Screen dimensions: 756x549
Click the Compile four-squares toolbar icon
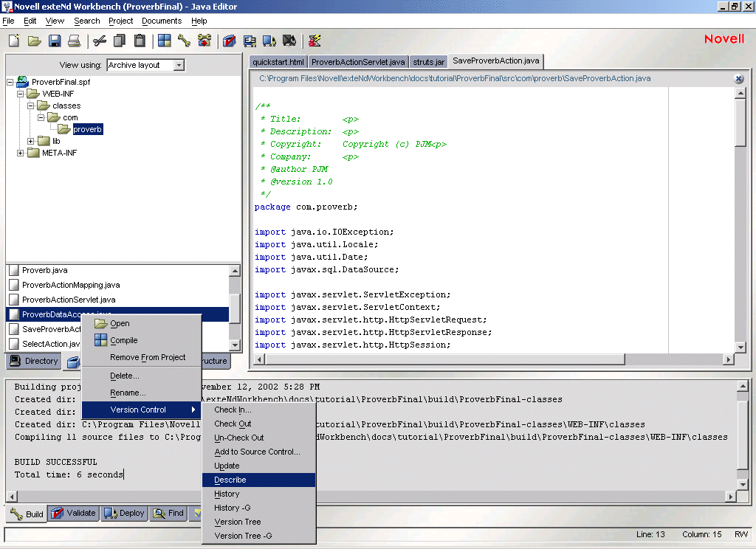tap(165, 41)
